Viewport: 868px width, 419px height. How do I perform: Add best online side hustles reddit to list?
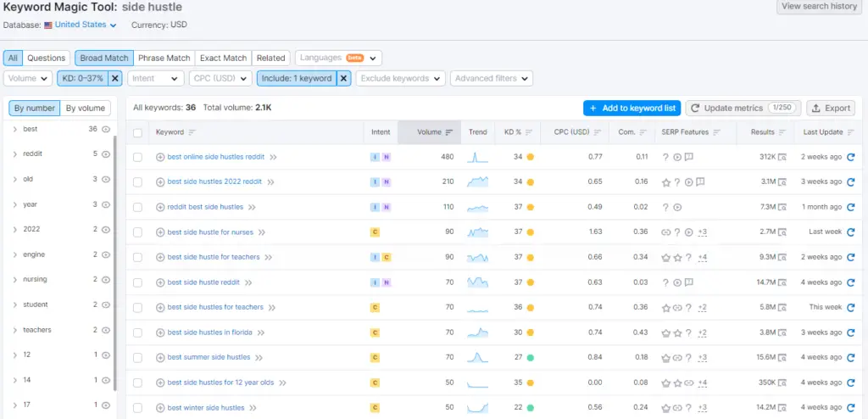coord(160,158)
